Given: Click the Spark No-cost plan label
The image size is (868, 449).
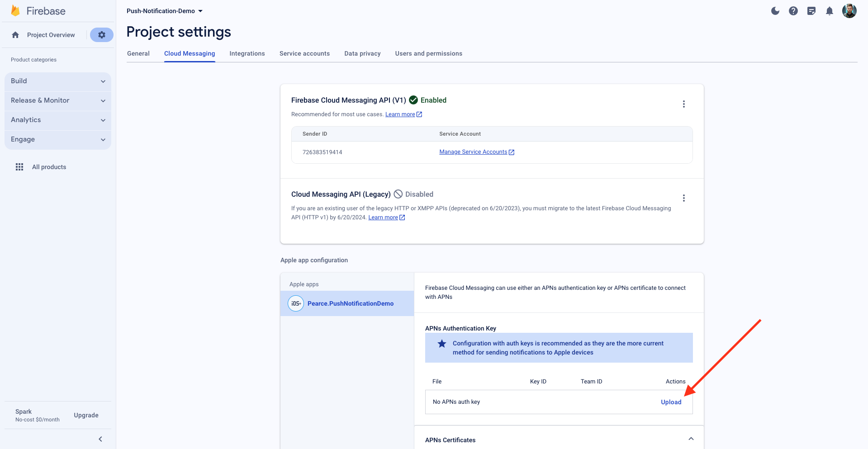Looking at the screenshot, I should [x=37, y=415].
